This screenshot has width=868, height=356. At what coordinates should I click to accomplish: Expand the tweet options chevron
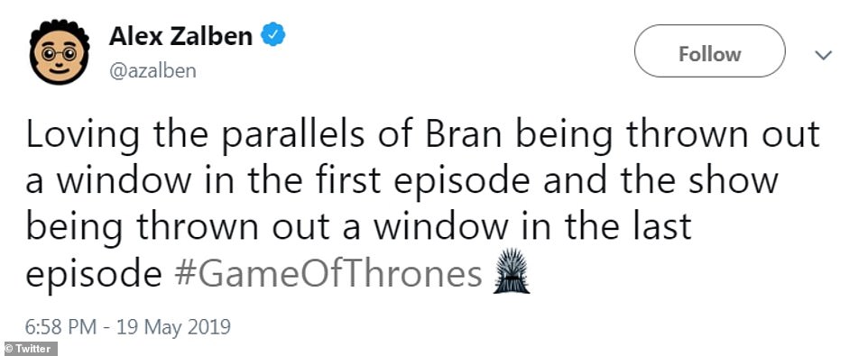coord(824,55)
